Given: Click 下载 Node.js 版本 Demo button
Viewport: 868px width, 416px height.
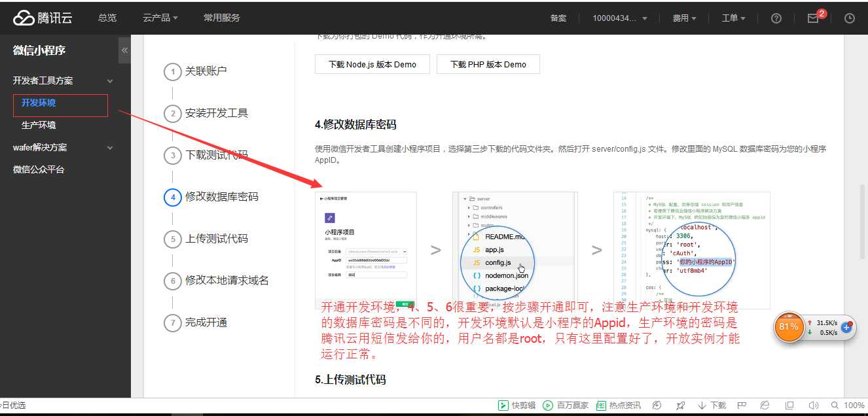Looking at the screenshot, I should 372,64.
